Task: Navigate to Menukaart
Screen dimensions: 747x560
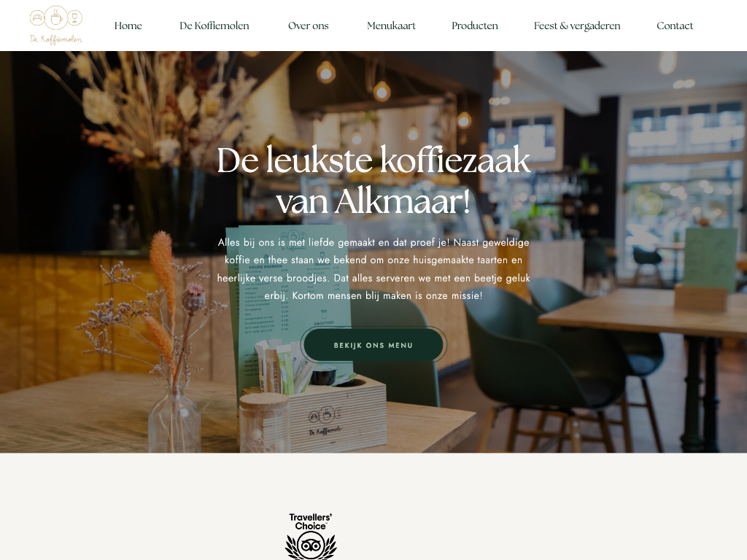Action: [391, 26]
